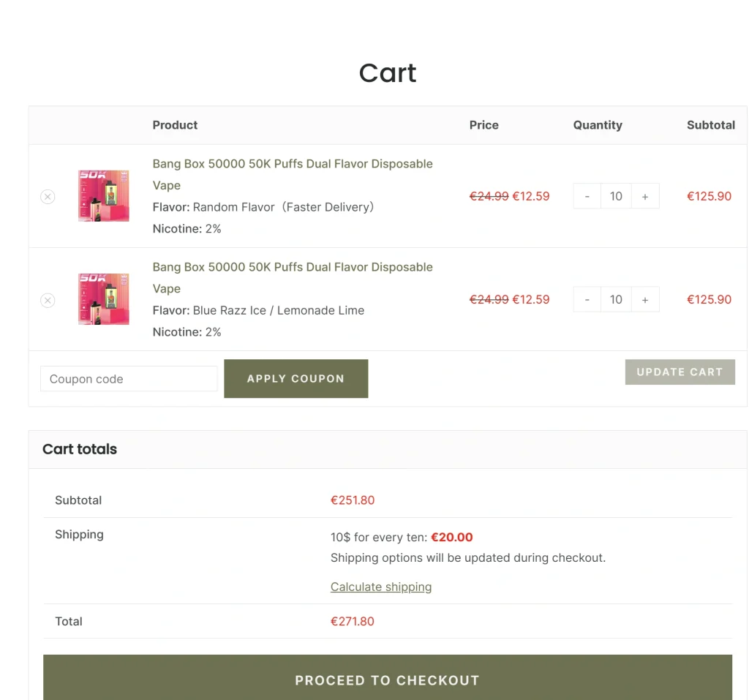Decrease quantity of Random Flavor item
Viewport: 749px width, 700px height.
click(x=587, y=196)
